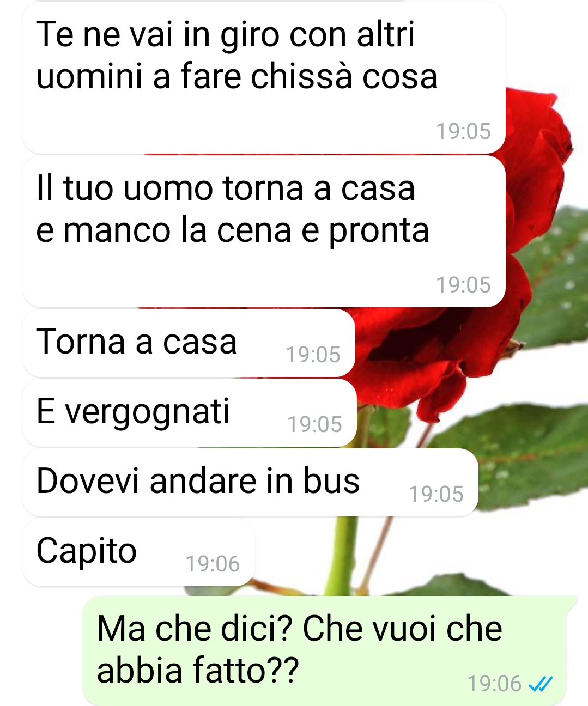The image size is (588, 706).
Task: Select the 'Dovevi andare in bus' message
Action: point(250,482)
